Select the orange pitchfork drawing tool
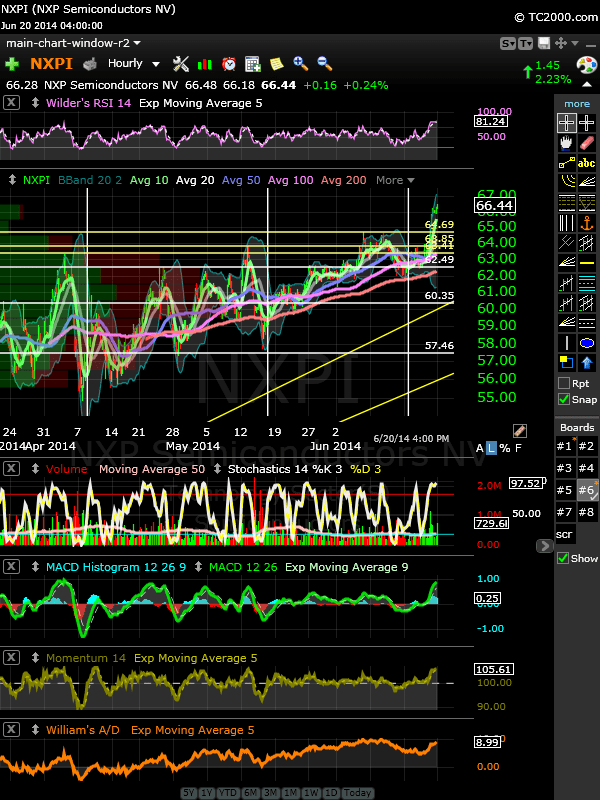 [566, 243]
